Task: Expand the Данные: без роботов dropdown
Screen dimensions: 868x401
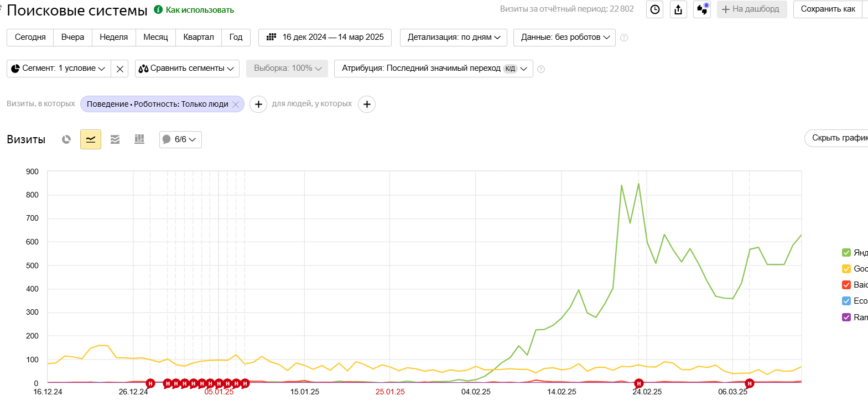Action: coord(564,38)
